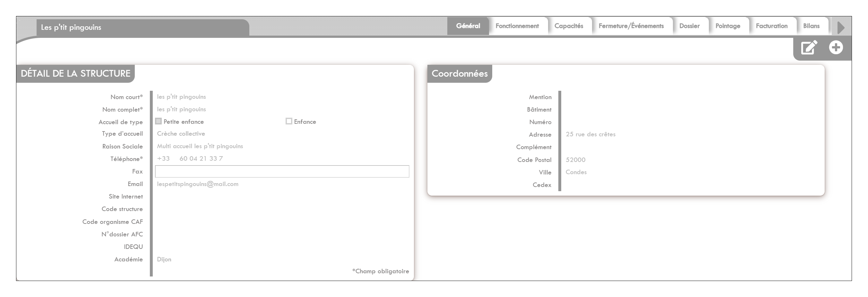Toggle the Petite enfance checkbox
This screenshot has width=868, height=297.
[x=159, y=121]
